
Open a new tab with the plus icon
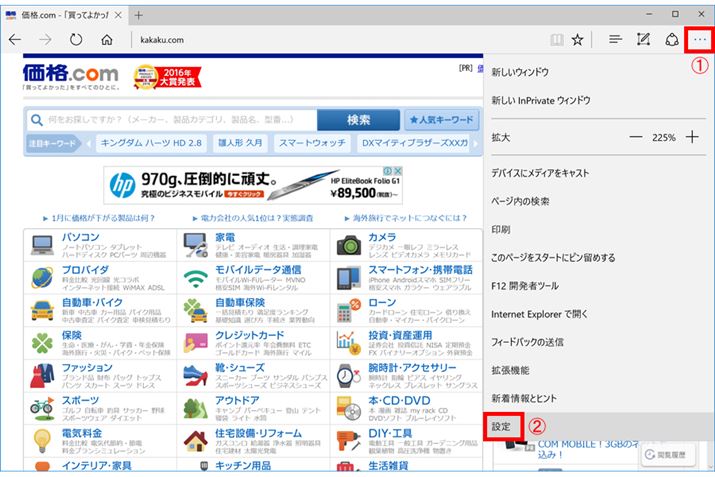pyautogui.click(x=139, y=16)
